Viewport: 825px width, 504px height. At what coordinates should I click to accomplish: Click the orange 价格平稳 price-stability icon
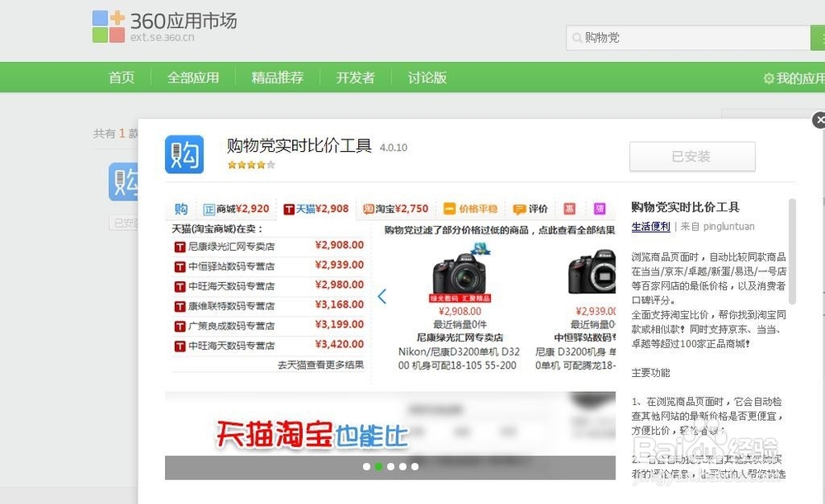pos(469,209)
